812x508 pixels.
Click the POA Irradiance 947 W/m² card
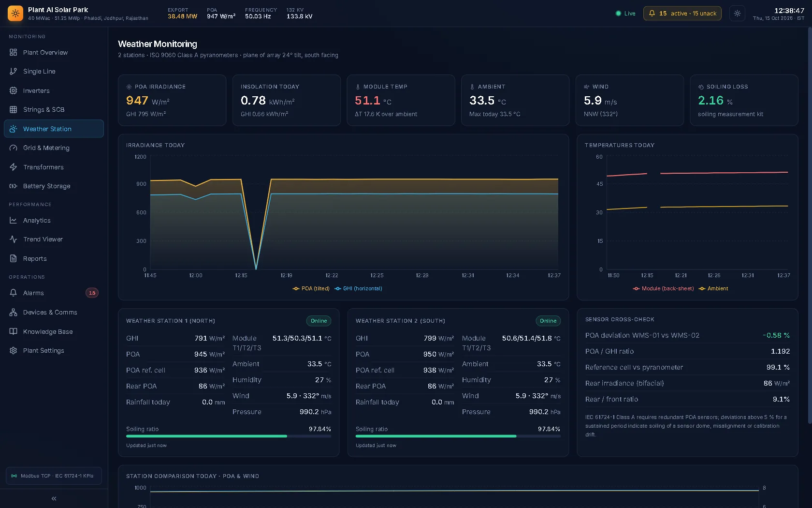tap(172, 100)
